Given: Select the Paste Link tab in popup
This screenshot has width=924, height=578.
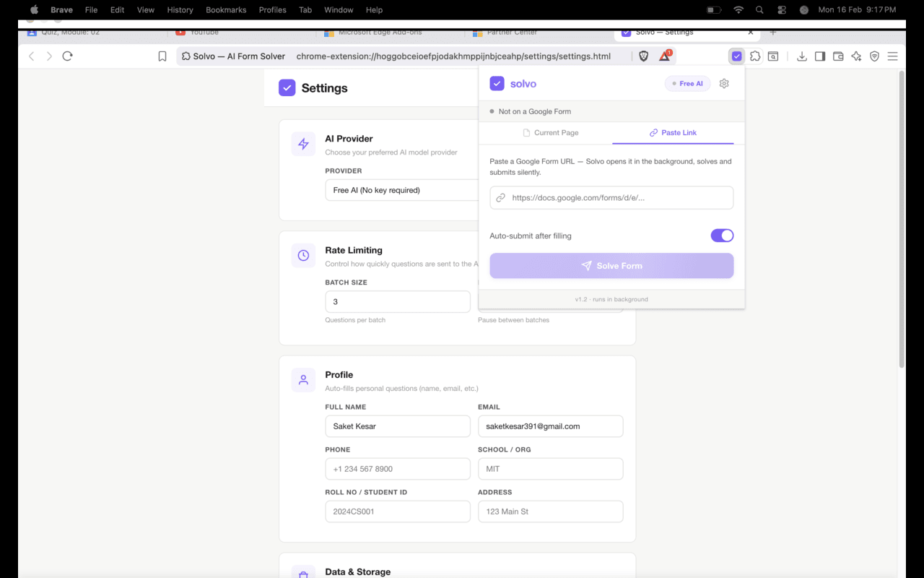Looking at the screenshot, I should [x=673, y=133].
